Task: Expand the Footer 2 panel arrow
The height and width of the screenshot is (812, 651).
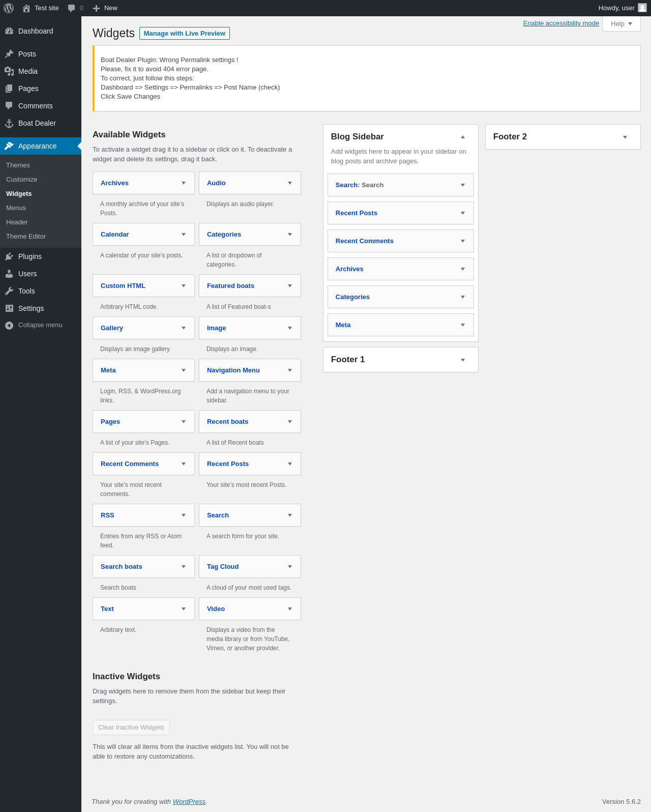Action: point(625,137)
